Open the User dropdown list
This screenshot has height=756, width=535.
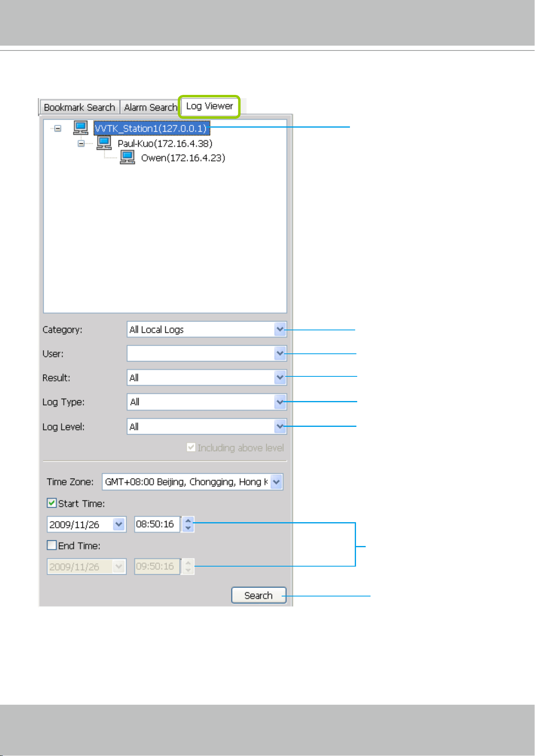click(280, 353)
